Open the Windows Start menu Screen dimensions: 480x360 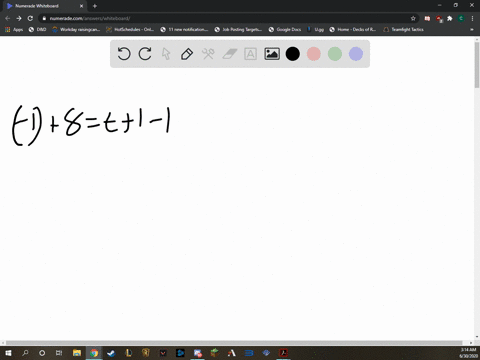(x=8, y=353)
